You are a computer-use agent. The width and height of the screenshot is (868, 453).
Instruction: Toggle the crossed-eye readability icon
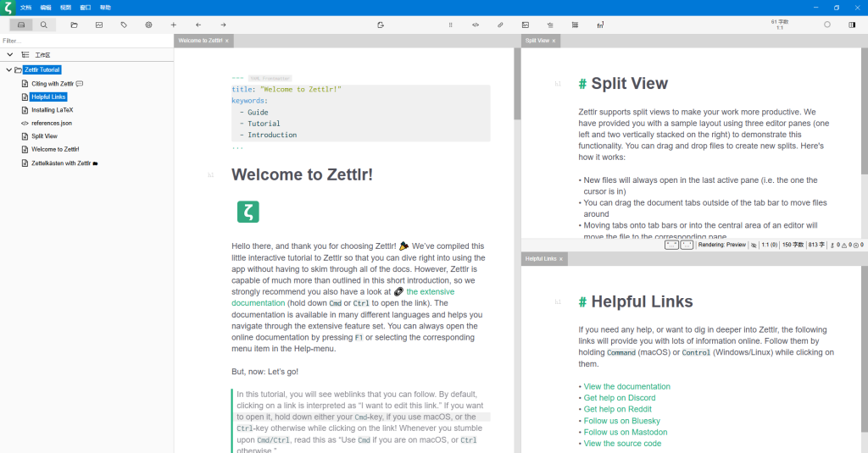pyautogui.click(x=754, y=245)
